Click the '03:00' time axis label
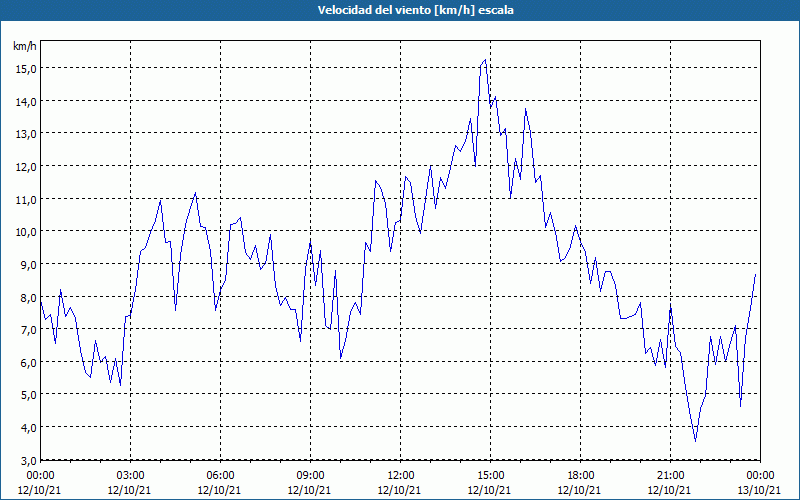Viewport: 800px width, 500px height. tap(130, 476)
